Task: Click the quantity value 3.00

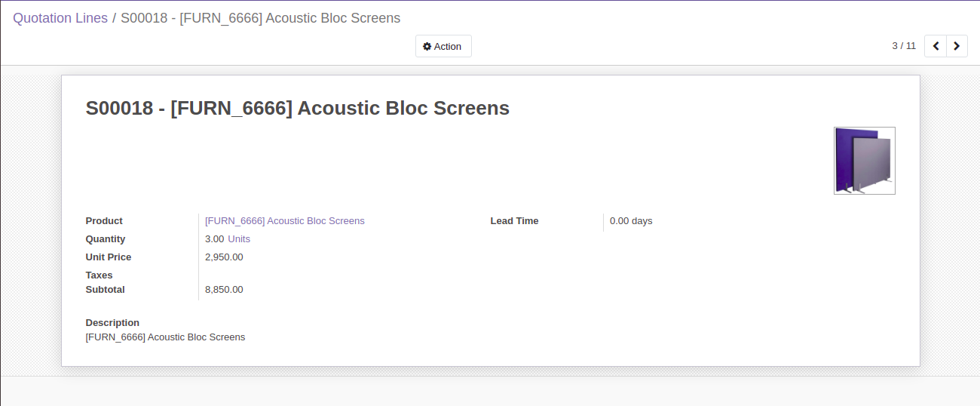Action: [x=214, y=239]
